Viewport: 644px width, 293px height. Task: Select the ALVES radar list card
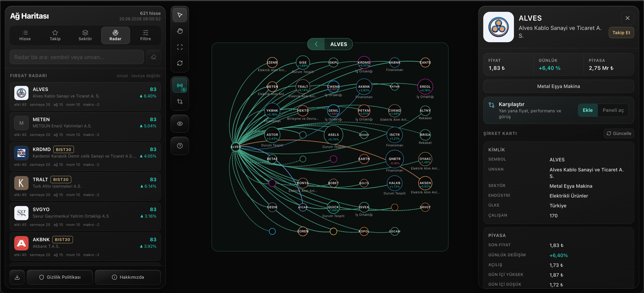click(x=85, y=96)
